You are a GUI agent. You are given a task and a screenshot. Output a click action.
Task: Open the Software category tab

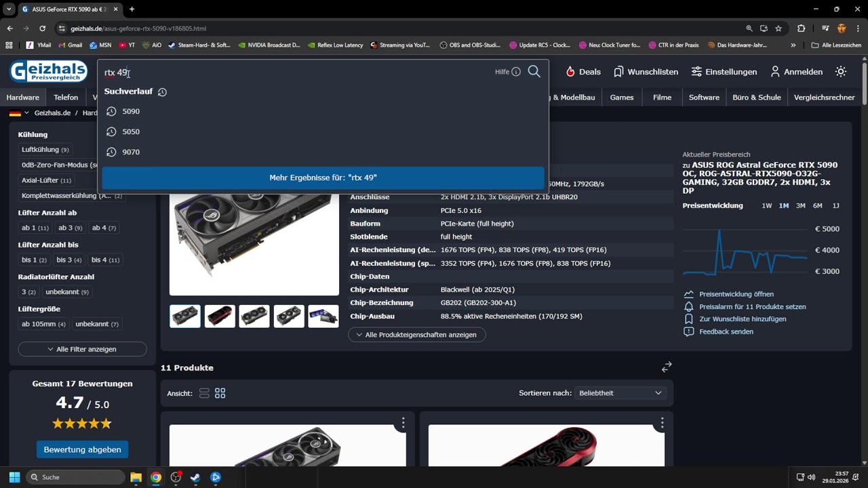704,97
